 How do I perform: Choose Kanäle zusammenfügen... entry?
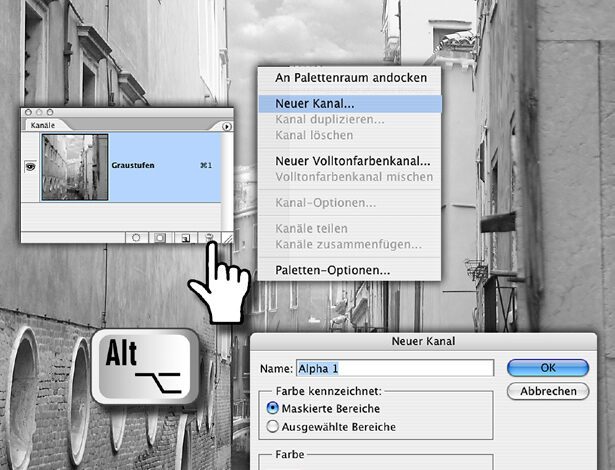350,244
